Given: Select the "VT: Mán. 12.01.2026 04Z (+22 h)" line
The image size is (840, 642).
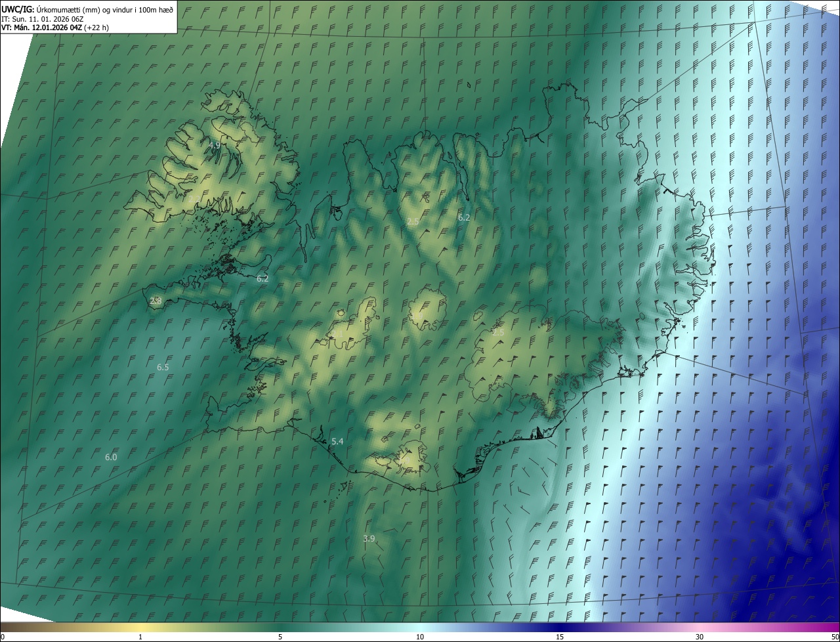Looking at the screenshot, I should 55,28.
